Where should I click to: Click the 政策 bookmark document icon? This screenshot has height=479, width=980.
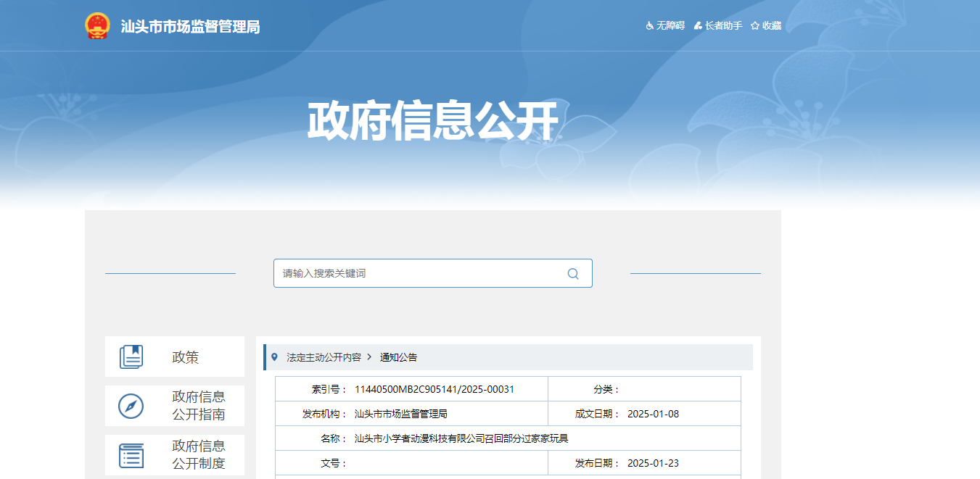[131, 357]
